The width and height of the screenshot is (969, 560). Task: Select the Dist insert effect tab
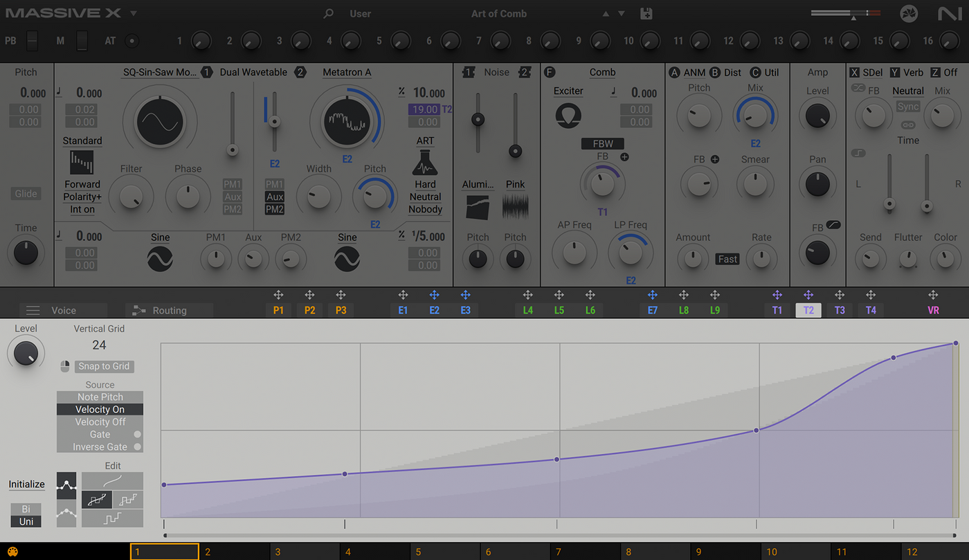726,72
